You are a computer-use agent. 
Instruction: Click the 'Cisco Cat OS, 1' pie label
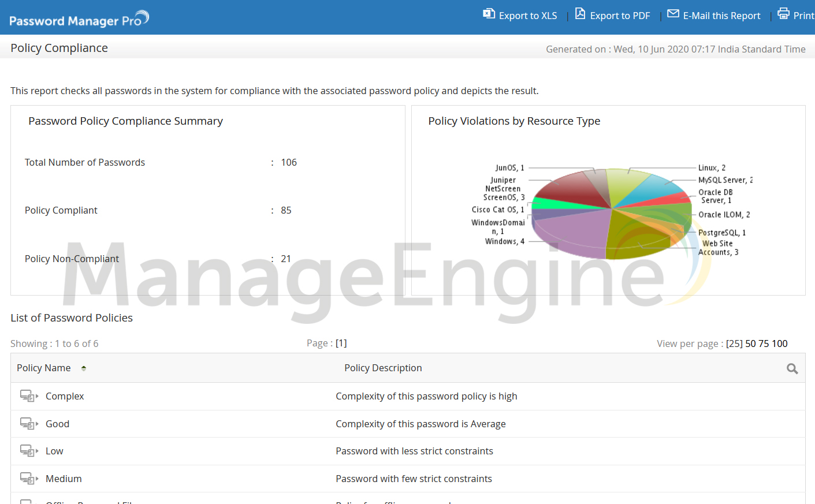tap(498, 210)
